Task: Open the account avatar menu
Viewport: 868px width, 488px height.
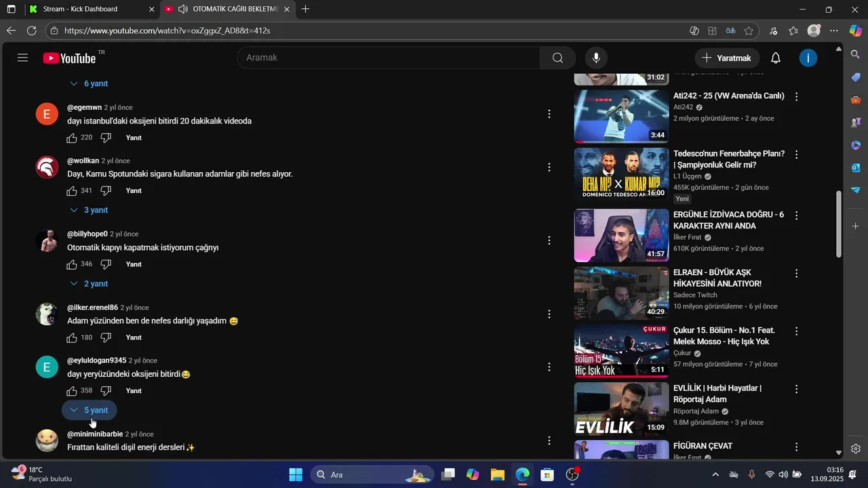Action: 808,58
